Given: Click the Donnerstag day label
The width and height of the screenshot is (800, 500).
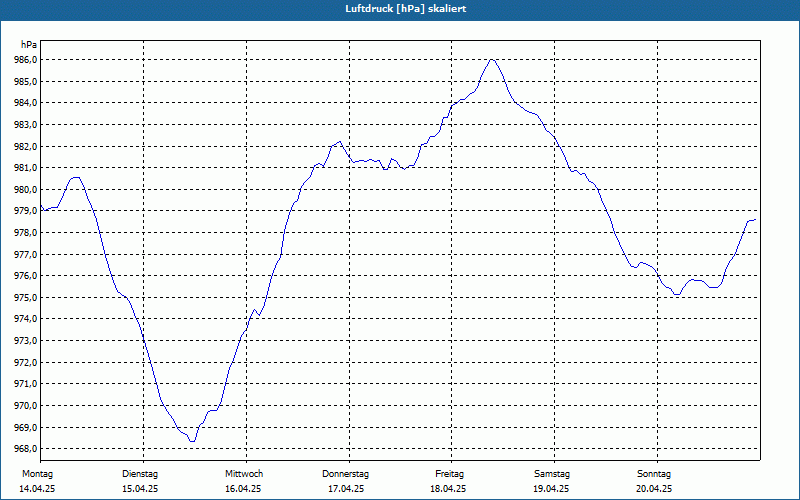Looking at the screenshot, I should 345,474.
